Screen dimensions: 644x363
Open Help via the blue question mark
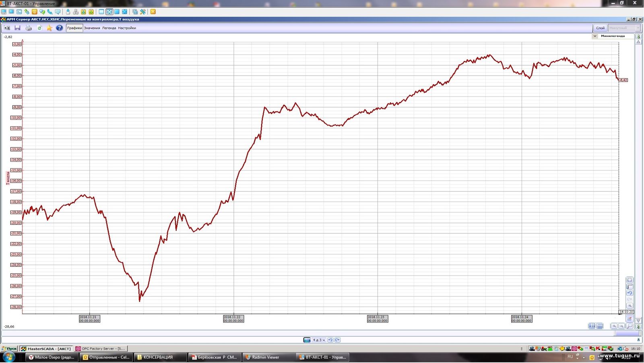click(x=59, y=28)
